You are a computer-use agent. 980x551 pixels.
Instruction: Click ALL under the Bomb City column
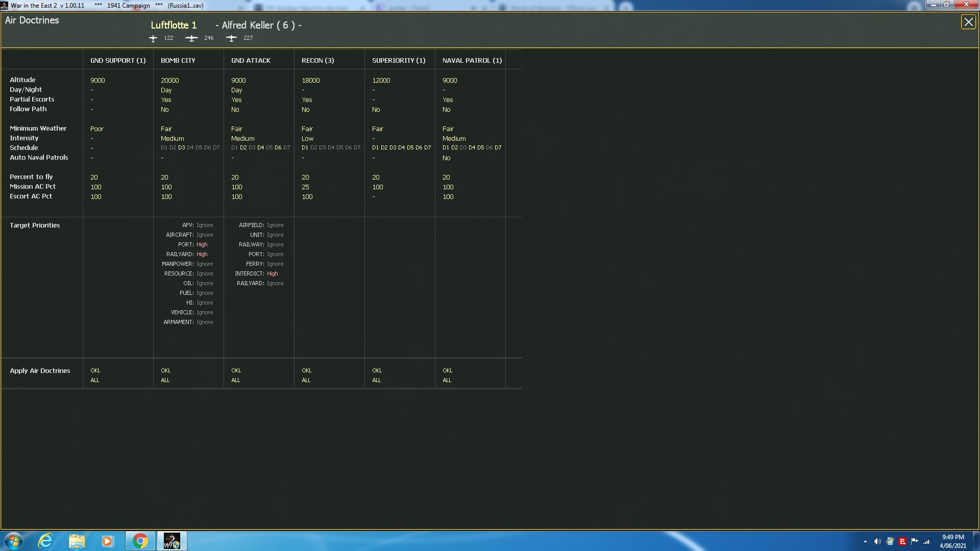click(165, 381)
